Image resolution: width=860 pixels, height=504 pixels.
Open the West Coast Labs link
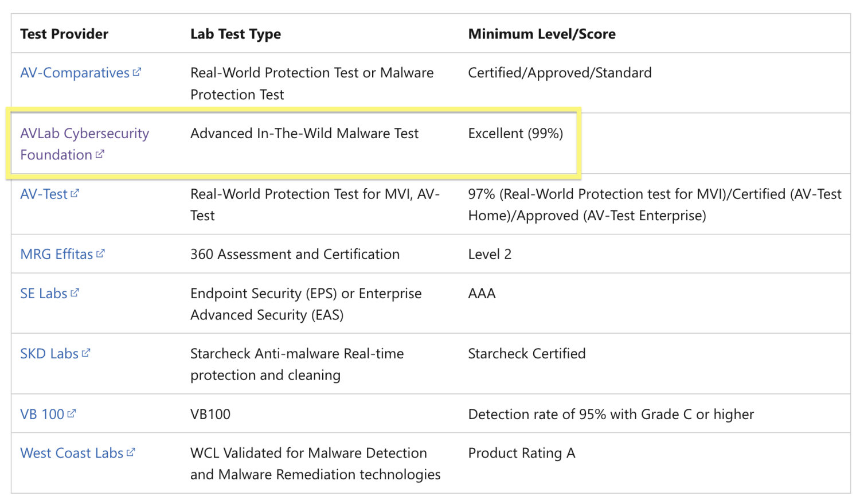click(x=75, y=453)
